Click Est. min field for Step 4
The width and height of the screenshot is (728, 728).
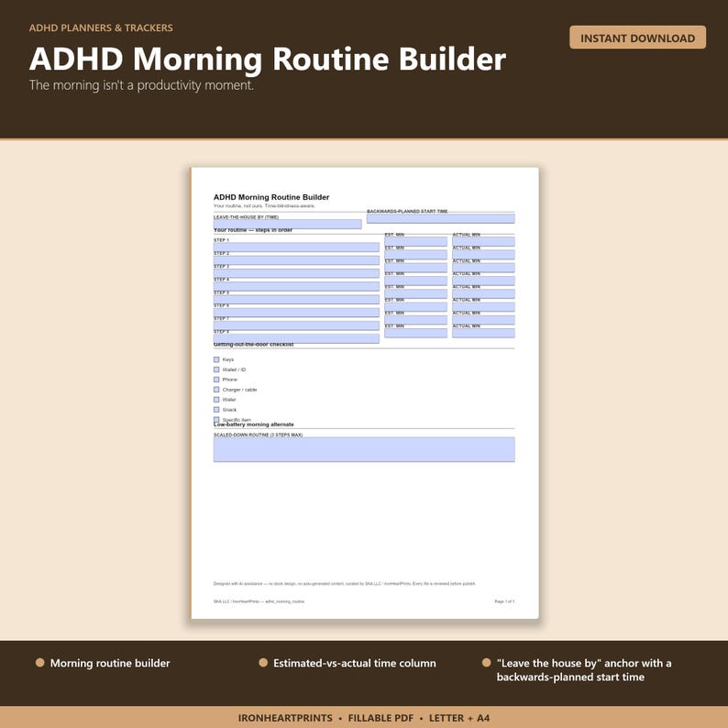(x=415, y=281)
